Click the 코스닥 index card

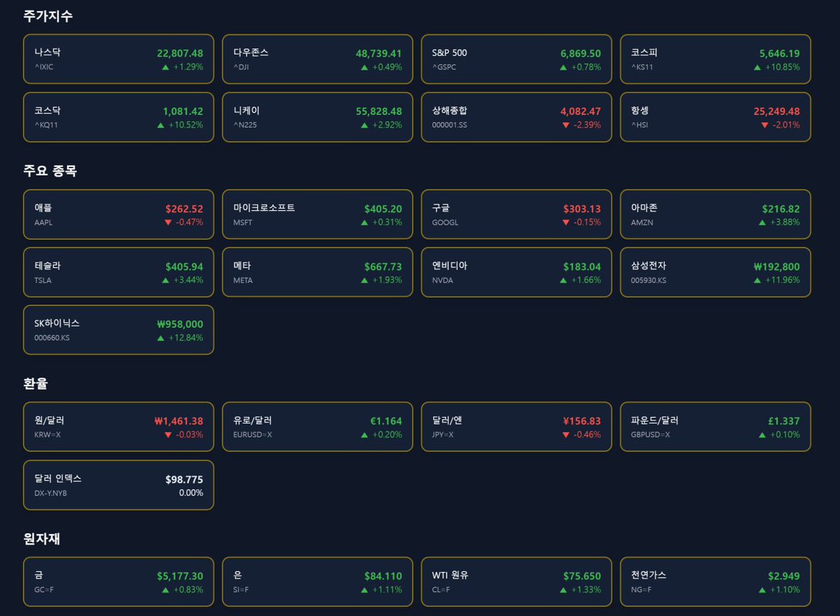pyautogui.click(x=118, y=117)
